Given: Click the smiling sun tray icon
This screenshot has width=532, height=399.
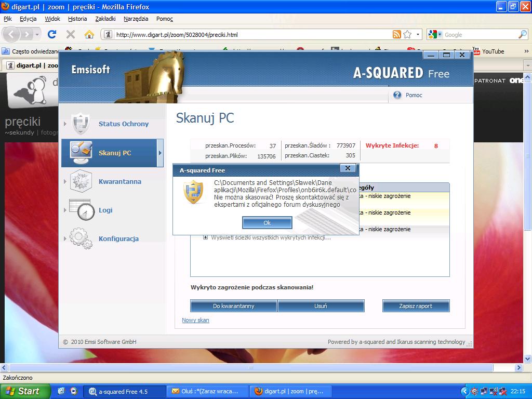Looking at the screenshot, I should (475, 392).
